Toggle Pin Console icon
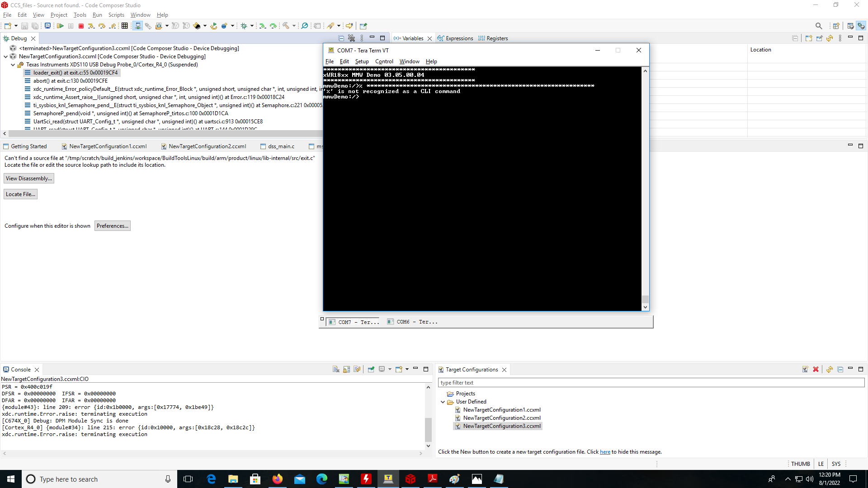This screenshot has height=488, width=868. 371,369
